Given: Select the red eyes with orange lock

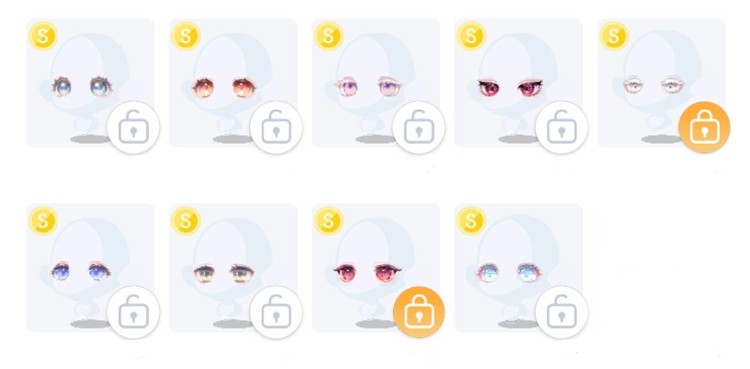Looking at the screenshot, I should (375, 268).
